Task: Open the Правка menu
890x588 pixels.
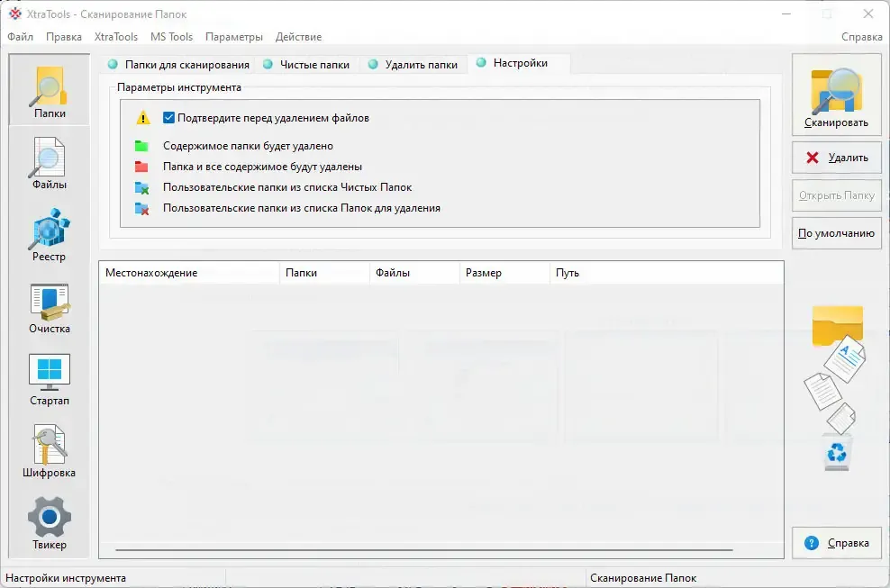Action: [x=64, y=37]
